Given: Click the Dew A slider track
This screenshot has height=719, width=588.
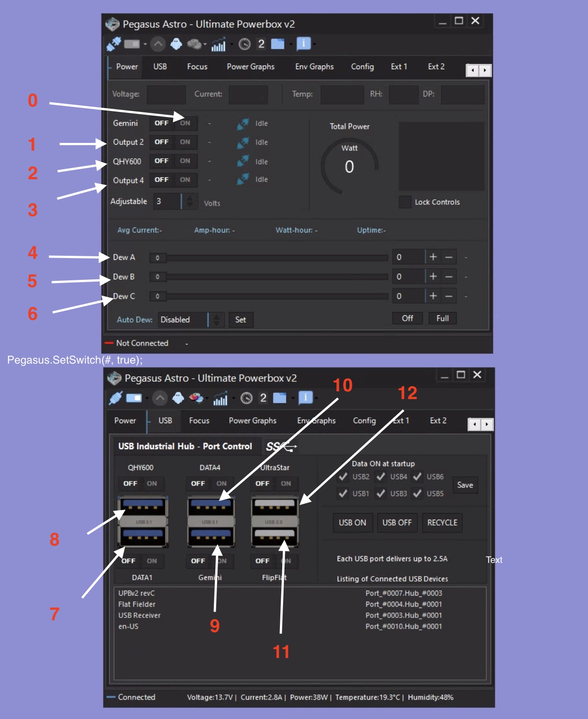Looking at the screenshot, I should point(273,258).
